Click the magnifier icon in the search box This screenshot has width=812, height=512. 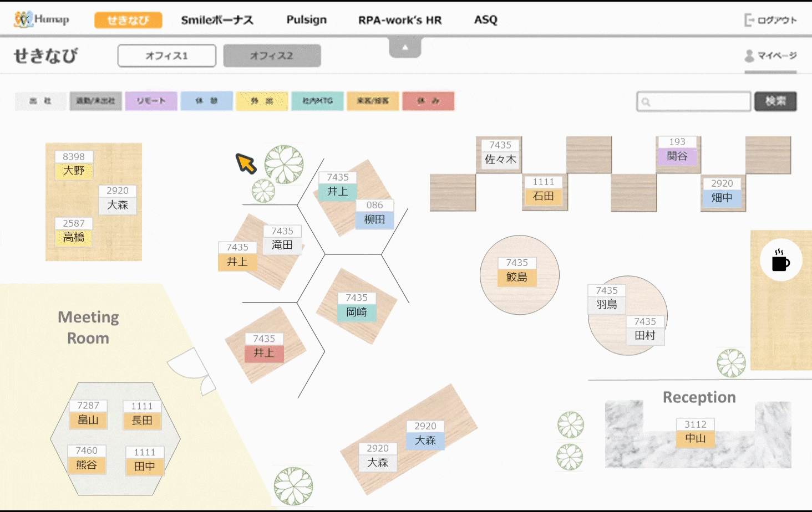(x=646, y=102)
